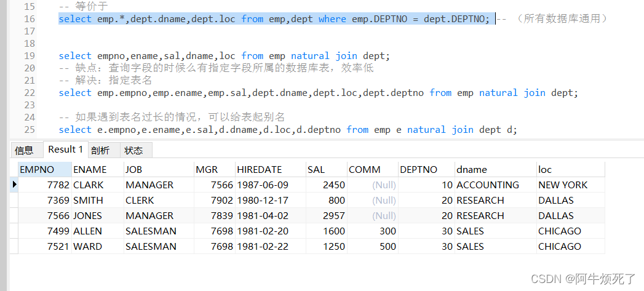Screen dimensions: 644x291
Task: Place cursor in line 25 alias query
Action: point(288,130)
